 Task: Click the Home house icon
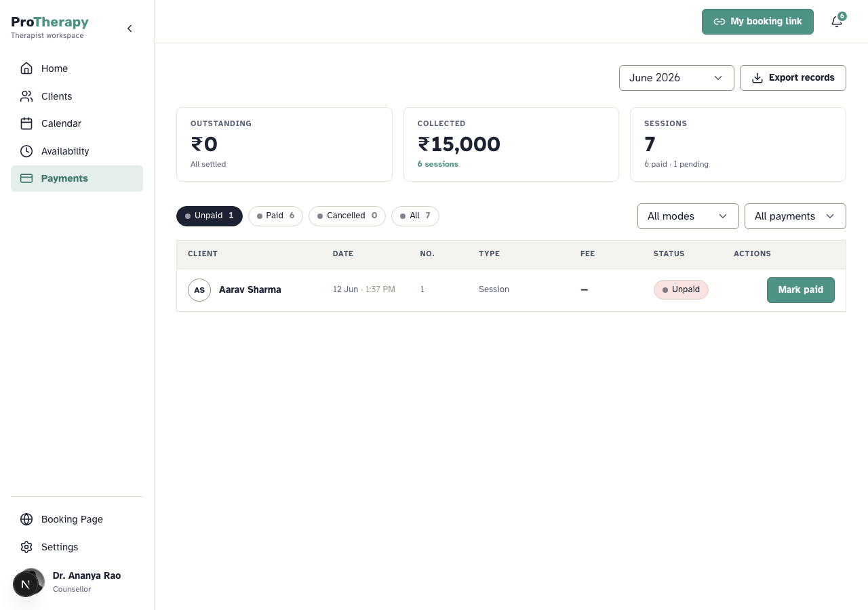click(26, 68)
